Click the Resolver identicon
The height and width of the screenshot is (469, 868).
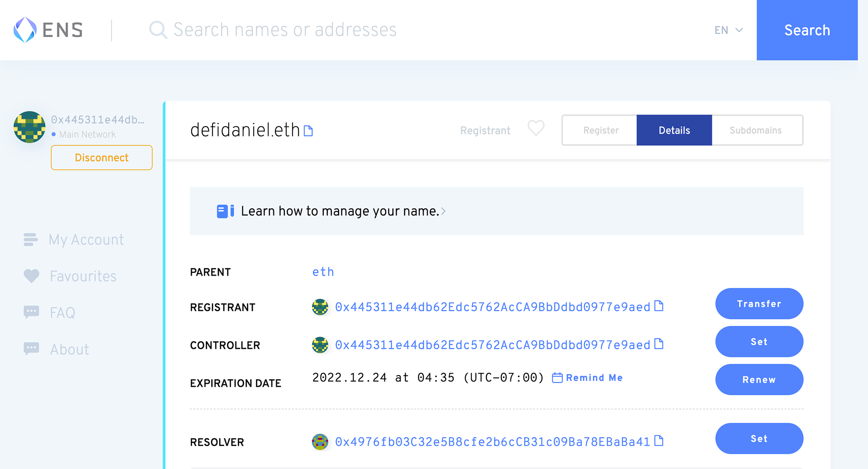[x=320, y=442]
